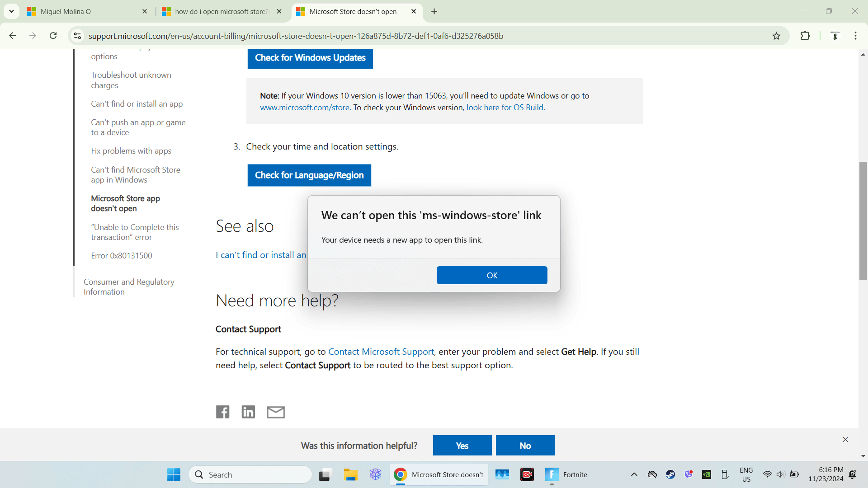The image size is (868, 488).
Task: Reload the page
Action: (53, 36)
